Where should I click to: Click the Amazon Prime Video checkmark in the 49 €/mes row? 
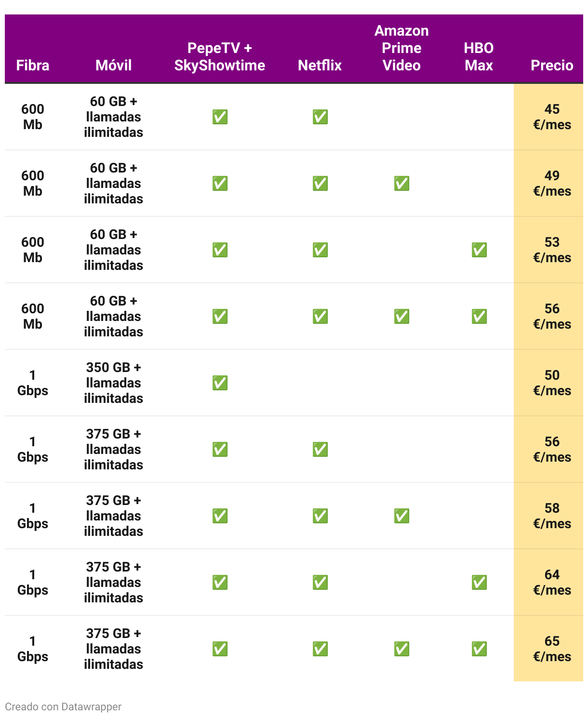[x=401, y=184]
